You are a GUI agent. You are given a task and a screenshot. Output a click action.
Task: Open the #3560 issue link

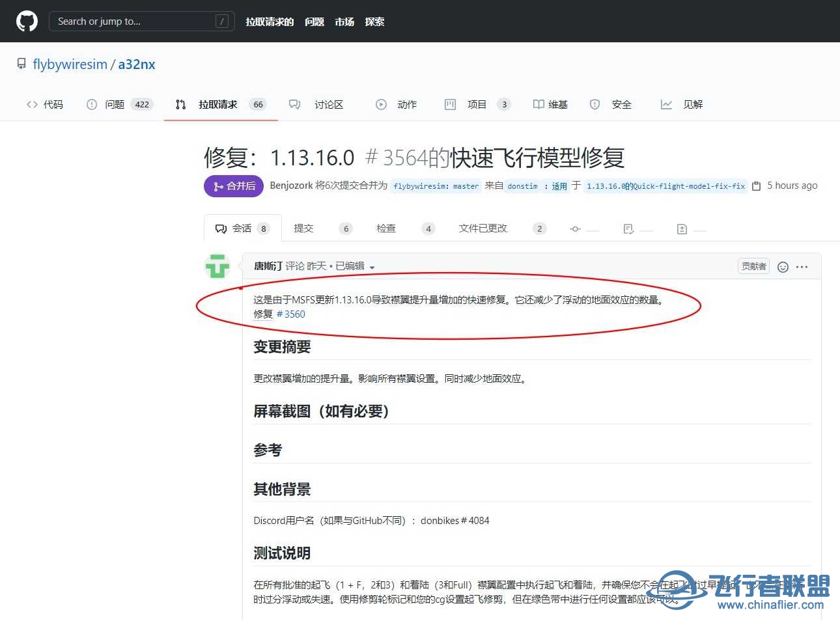tap(291, 314)
